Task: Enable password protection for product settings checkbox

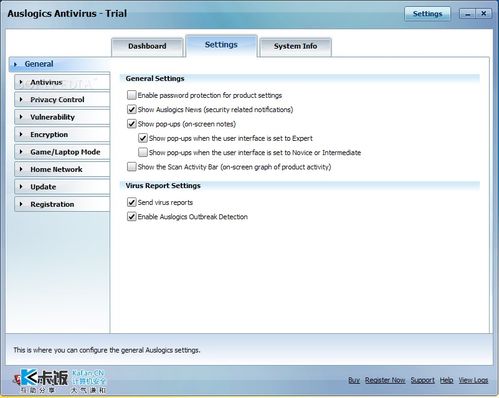Action: (x=132, y=95)
